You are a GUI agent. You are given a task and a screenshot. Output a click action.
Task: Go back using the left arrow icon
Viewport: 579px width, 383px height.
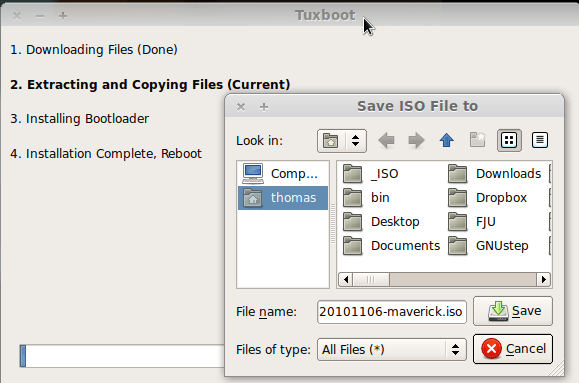(386, 140)
